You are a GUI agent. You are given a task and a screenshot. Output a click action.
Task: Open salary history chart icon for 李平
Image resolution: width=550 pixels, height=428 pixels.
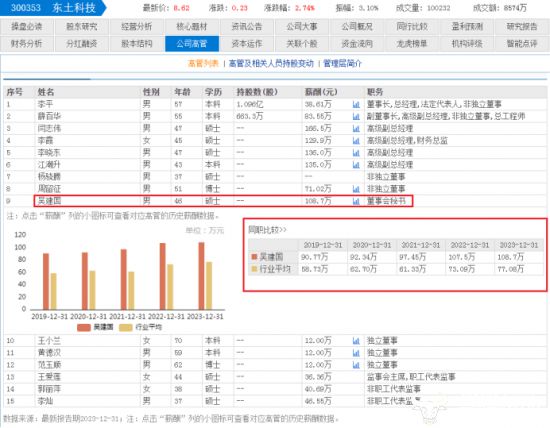[x=356, y=104]
